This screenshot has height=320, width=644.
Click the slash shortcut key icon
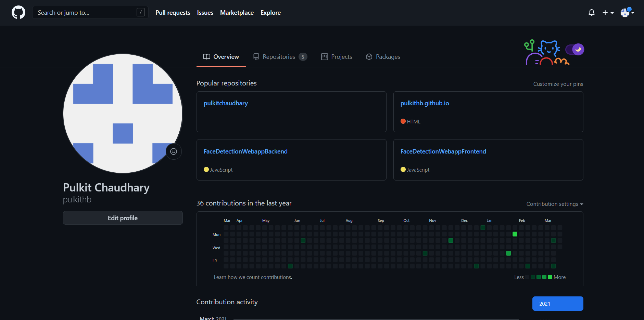click(x=140, y=12)
